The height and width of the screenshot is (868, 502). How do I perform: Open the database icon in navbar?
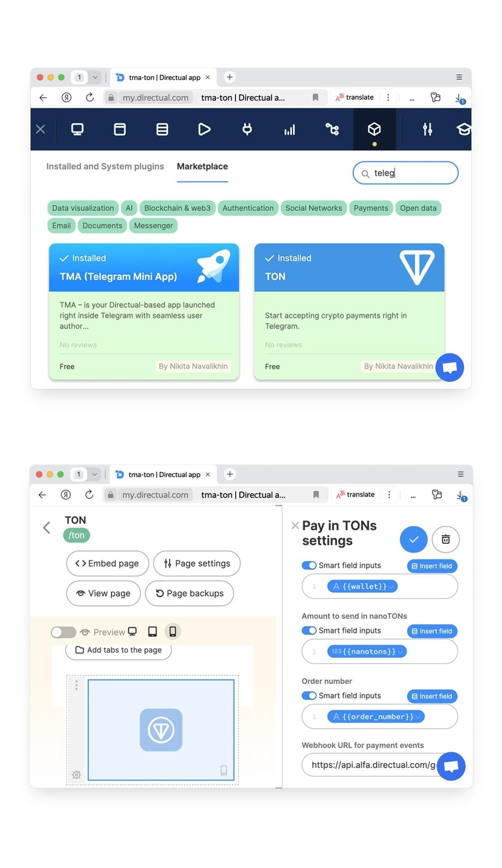click(x=162, y=129)
